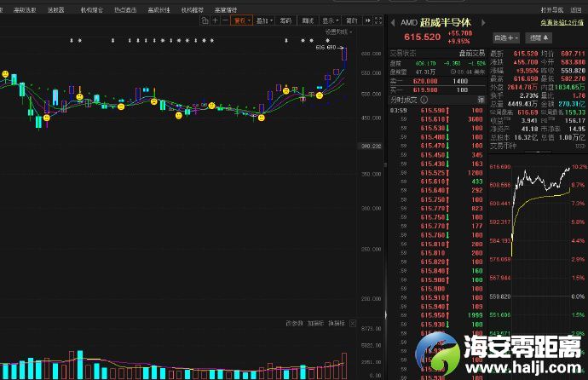The height and width of the screenshot is (380, 588).
Task: Open the 高管增持 tab
Action: click(x=226, y=10)
